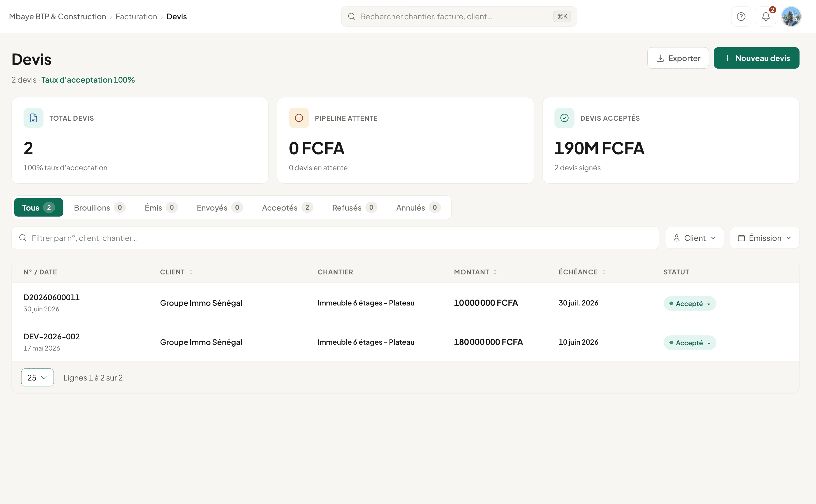The image size is (816, 504).
Task: Open status dropdown for D20260600011
Action: (690, 303)
